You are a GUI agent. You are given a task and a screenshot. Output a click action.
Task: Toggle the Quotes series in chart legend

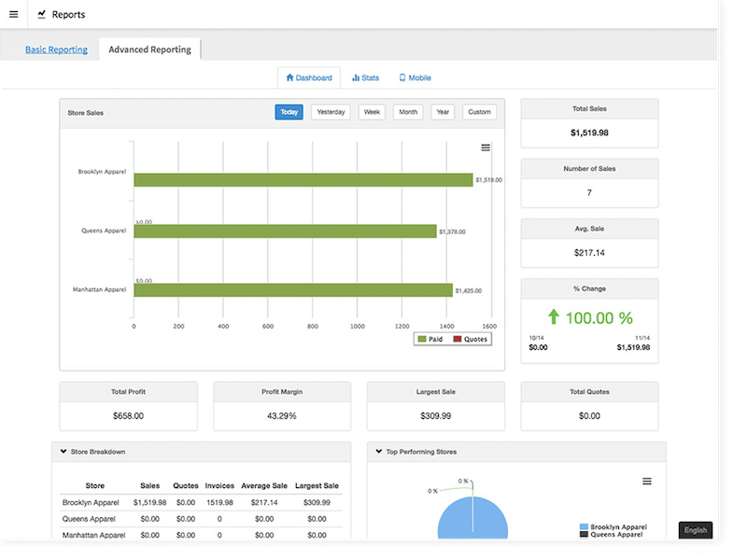tap(471, 339)
